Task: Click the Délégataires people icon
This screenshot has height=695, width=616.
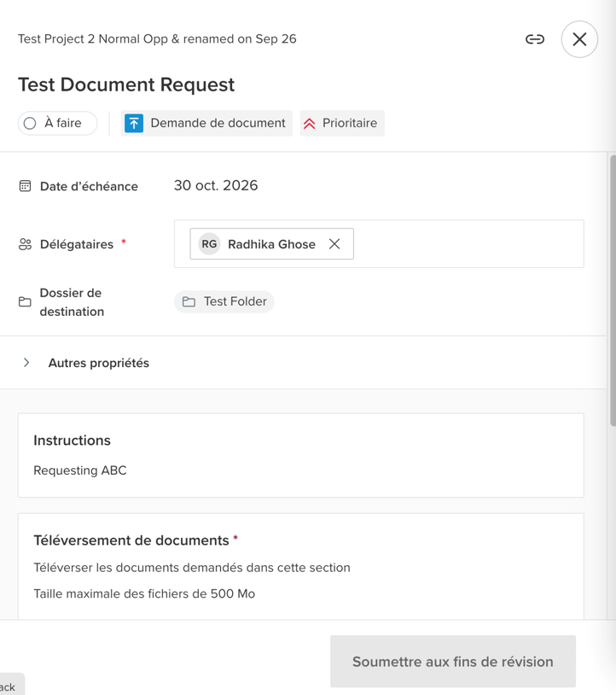Action: click(26, 244)
